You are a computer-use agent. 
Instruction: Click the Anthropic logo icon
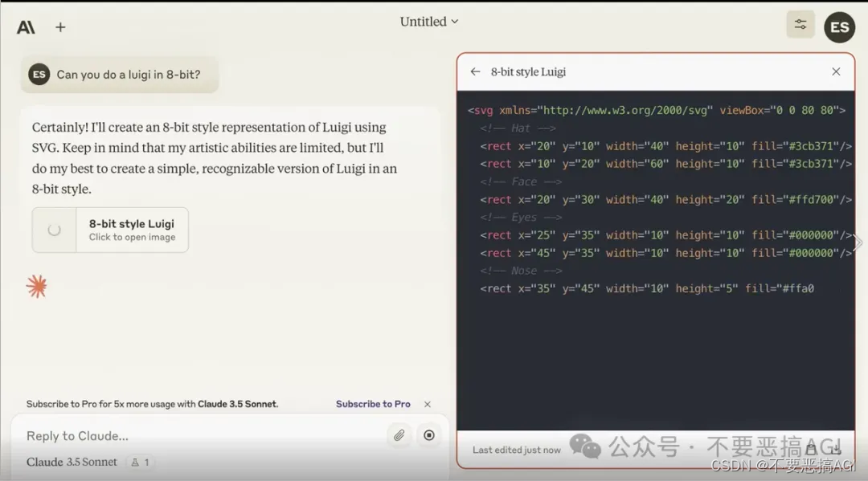(26, 27)
